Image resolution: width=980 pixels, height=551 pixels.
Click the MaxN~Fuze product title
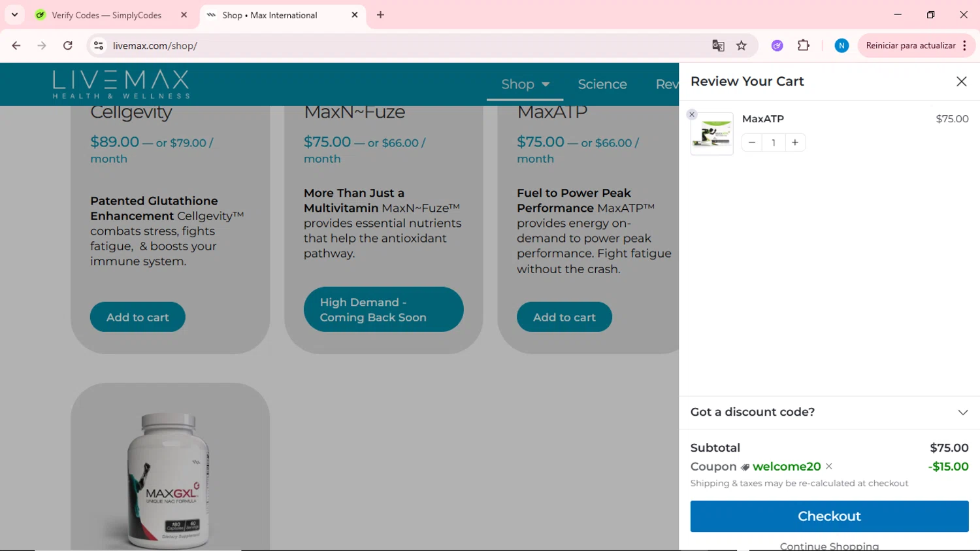[x=355, y=112]
